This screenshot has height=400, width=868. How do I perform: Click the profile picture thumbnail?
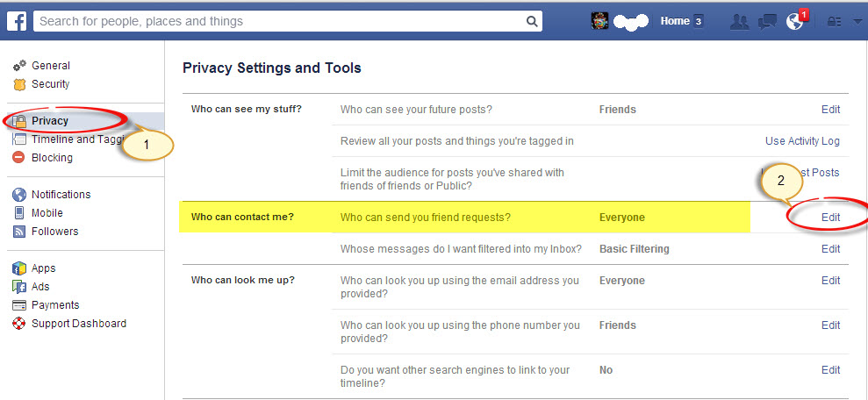click(x=600, y=21)
